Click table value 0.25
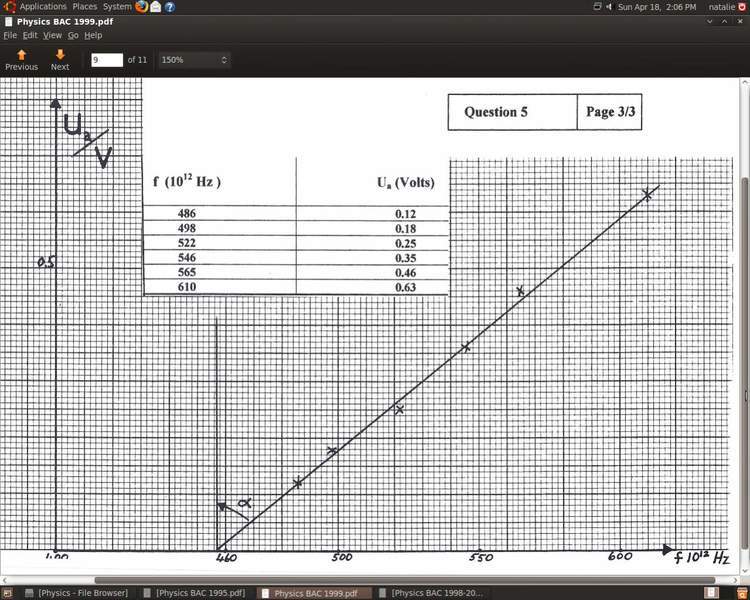 (x=406, y=244)
